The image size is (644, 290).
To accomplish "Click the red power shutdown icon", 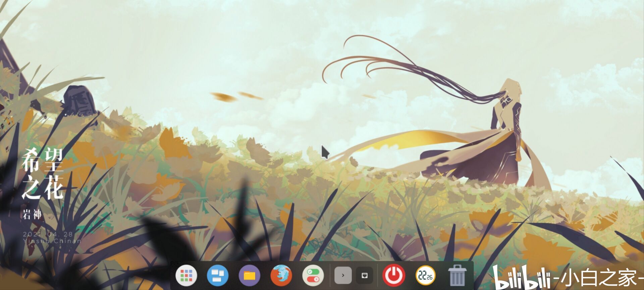I will 394,276.
